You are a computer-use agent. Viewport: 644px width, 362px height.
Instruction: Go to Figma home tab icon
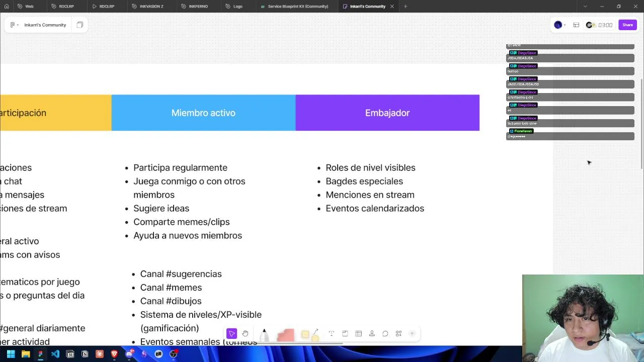[x=7, y=6]
